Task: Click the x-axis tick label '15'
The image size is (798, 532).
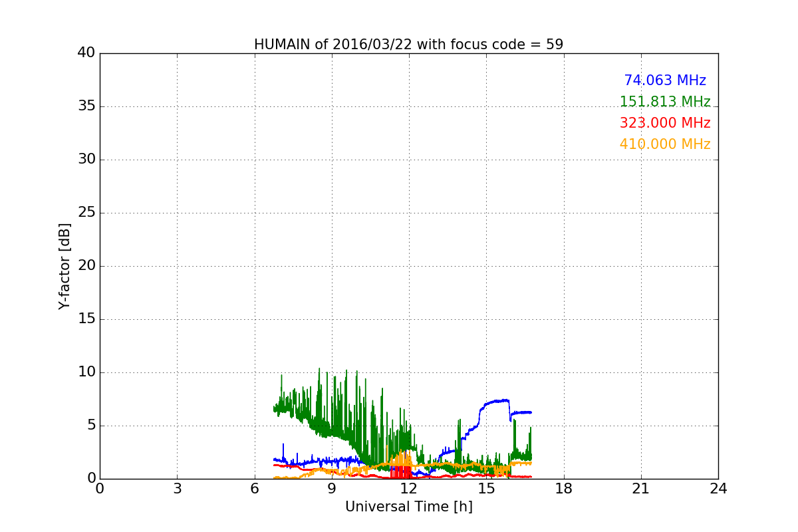Action: [x=486, y=489]
